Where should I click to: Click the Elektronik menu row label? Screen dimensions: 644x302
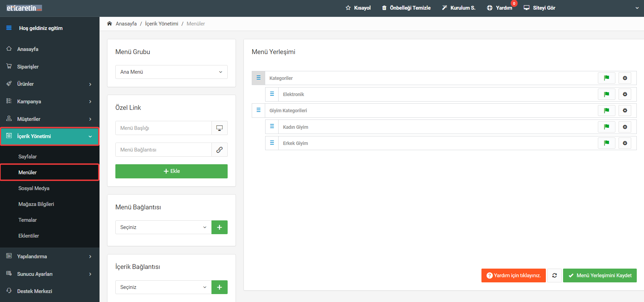pos(293,94)
